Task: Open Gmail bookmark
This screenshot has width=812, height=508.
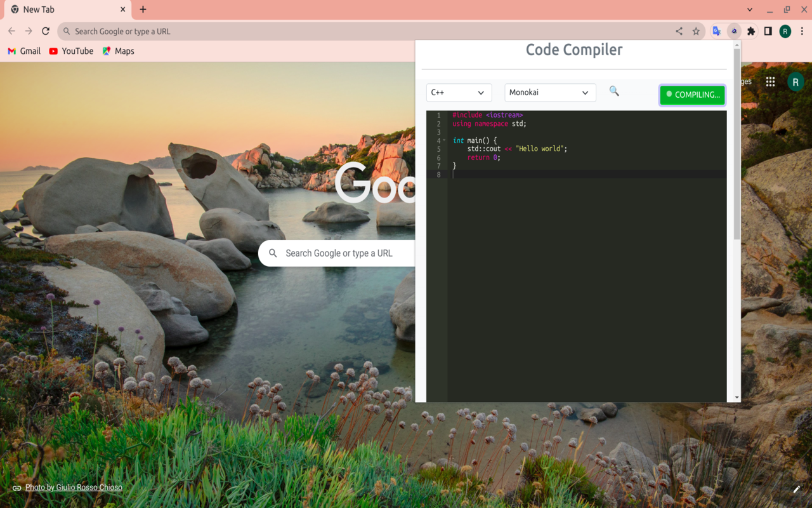Action: point(24,51)
